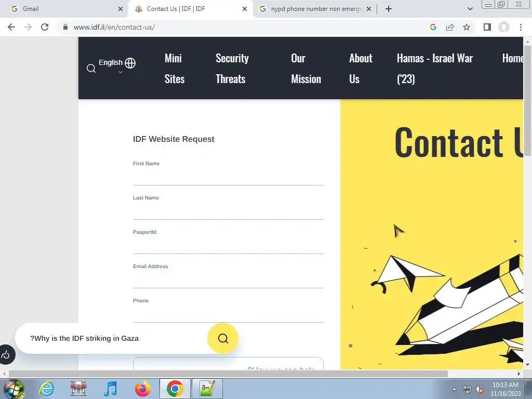The height and width of the screenshot is (399, 532).
Task: Go back to the previous page
Action: pos(11,27)
